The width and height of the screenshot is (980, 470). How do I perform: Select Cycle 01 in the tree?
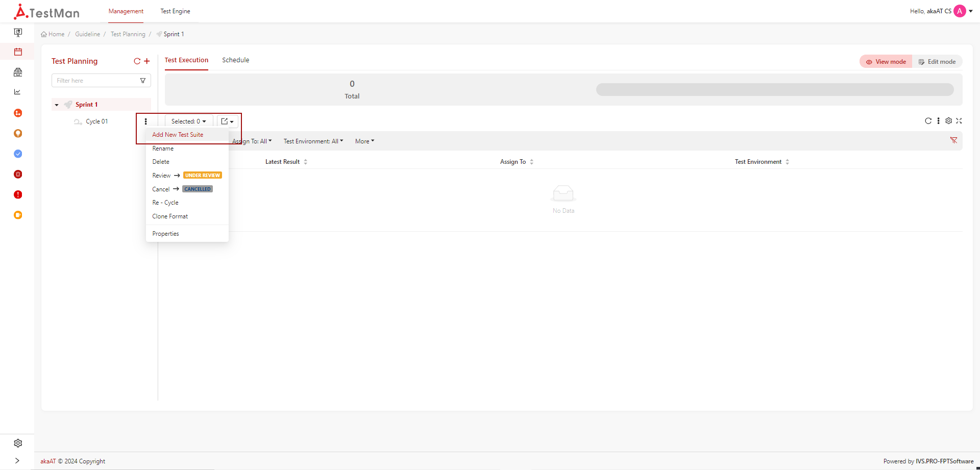point(97,121)
